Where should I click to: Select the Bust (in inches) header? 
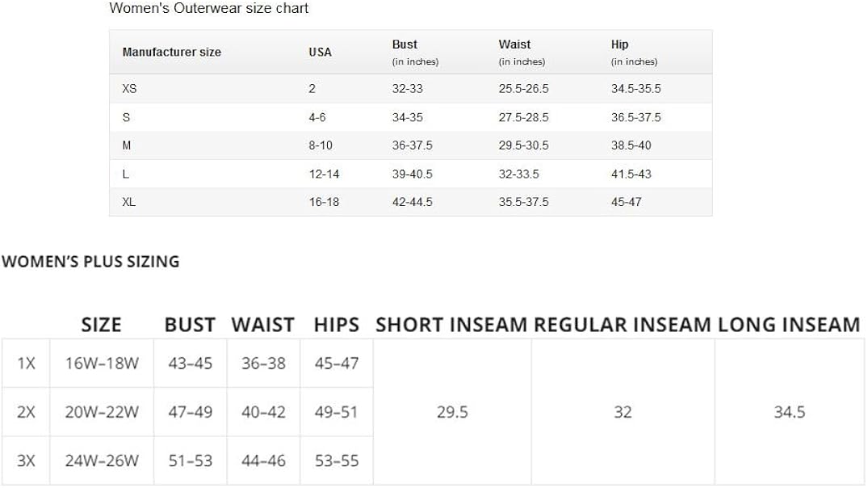415,52
